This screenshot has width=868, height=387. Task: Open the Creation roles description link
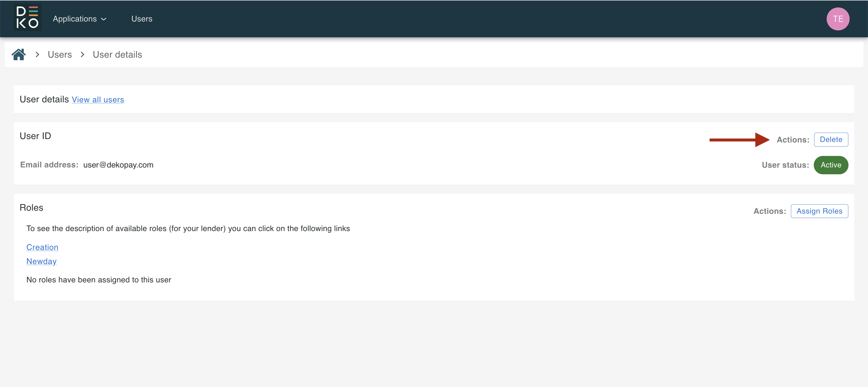[x=42, y=247]
